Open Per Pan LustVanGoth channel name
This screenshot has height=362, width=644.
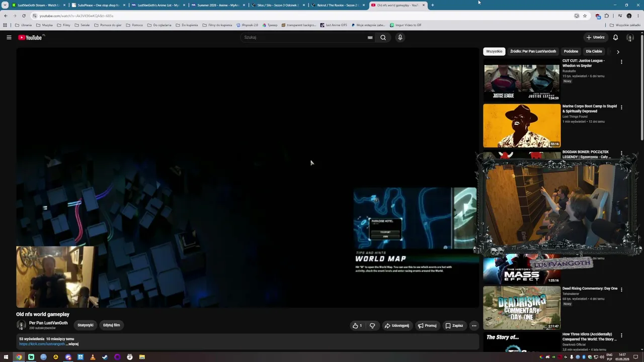[48, 323]
